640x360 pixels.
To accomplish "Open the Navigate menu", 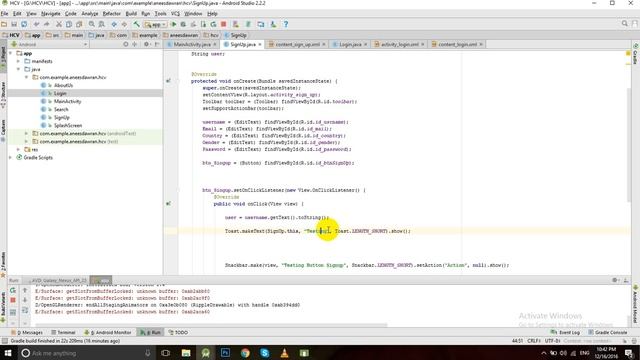I will 51,13.
